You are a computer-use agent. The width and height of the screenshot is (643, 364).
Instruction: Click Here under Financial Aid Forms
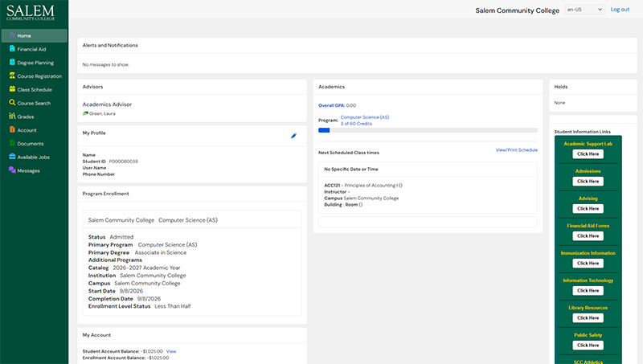point(588,236)
